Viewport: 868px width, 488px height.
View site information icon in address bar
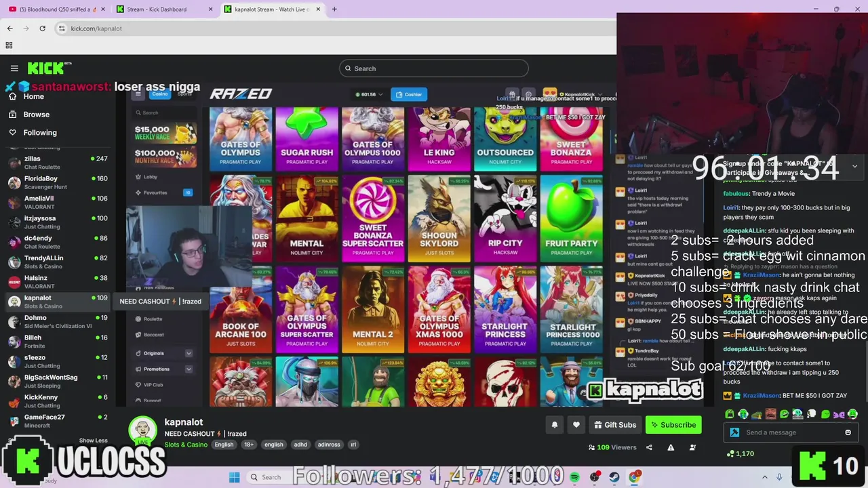(62, 28)
